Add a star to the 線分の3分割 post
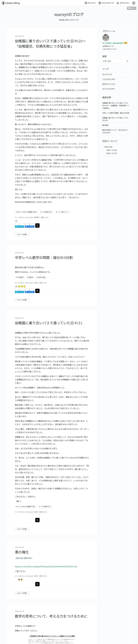Image resolution: width=138 pixels, height=644 pixels. click(16, 286)
